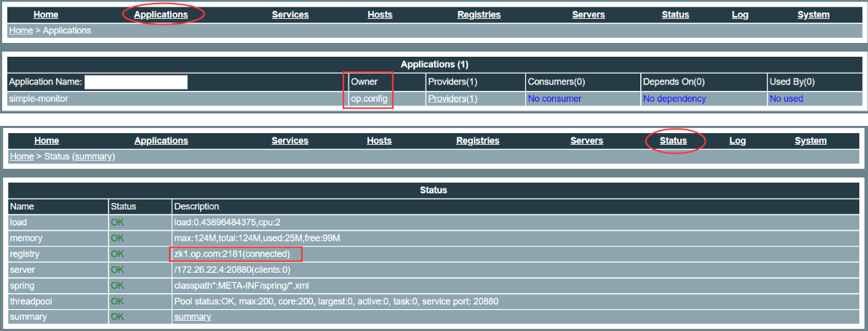This screenshot has width=868, height=331.
Task: Click memory description 'max:124M,total:124M,used:25M,free:99M'
Action: (x=257, y=237)
